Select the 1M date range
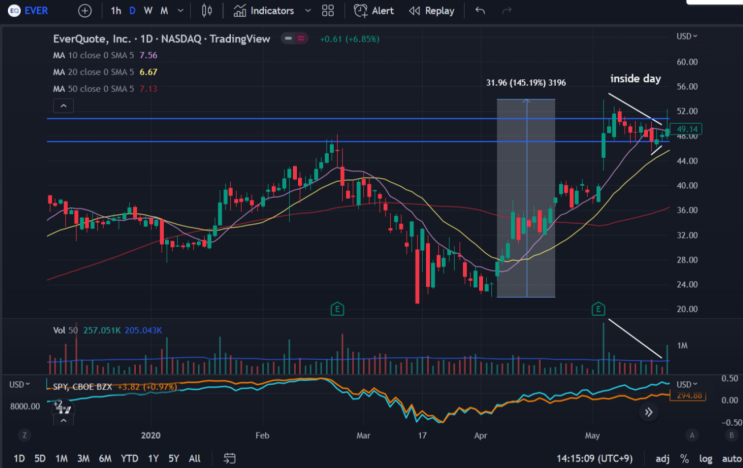Image resolution: width=743 pixels, height=468 pixels. [x=61, y=459]
